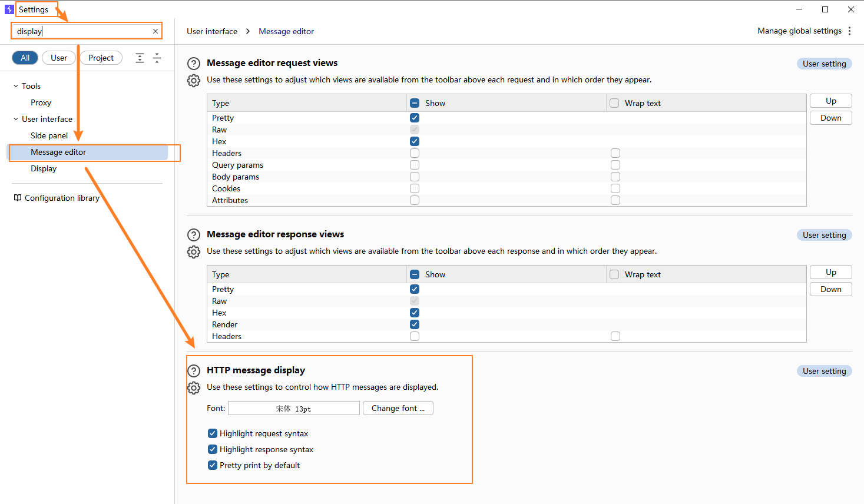Collapse the Tools tree node

pyautogui.click(x=16, y=86)
